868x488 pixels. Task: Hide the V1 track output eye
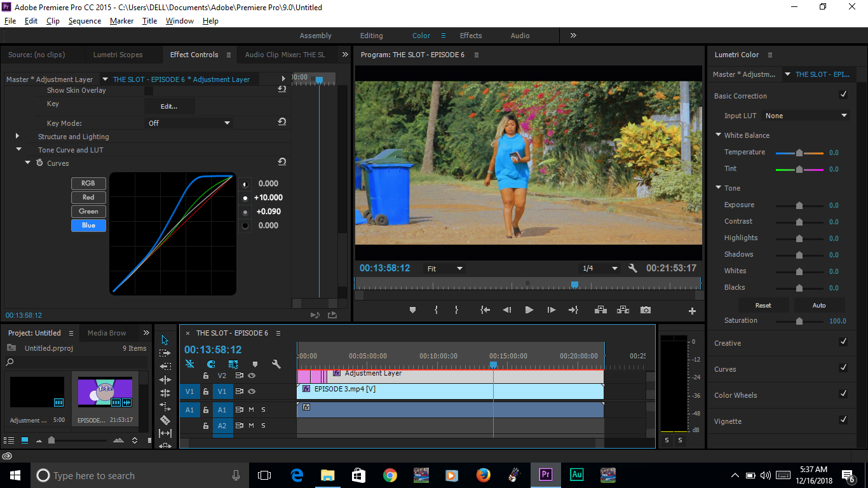pos(252,392)
